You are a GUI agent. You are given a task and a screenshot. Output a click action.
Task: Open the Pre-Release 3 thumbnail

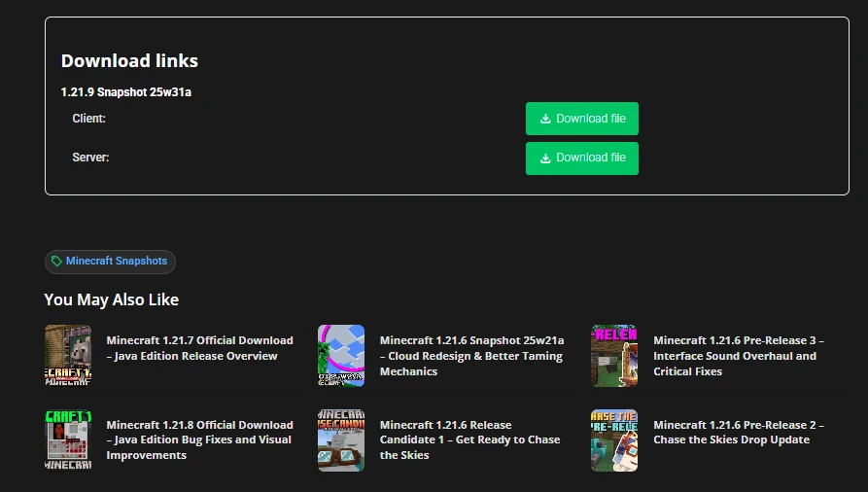coord(614,356)
